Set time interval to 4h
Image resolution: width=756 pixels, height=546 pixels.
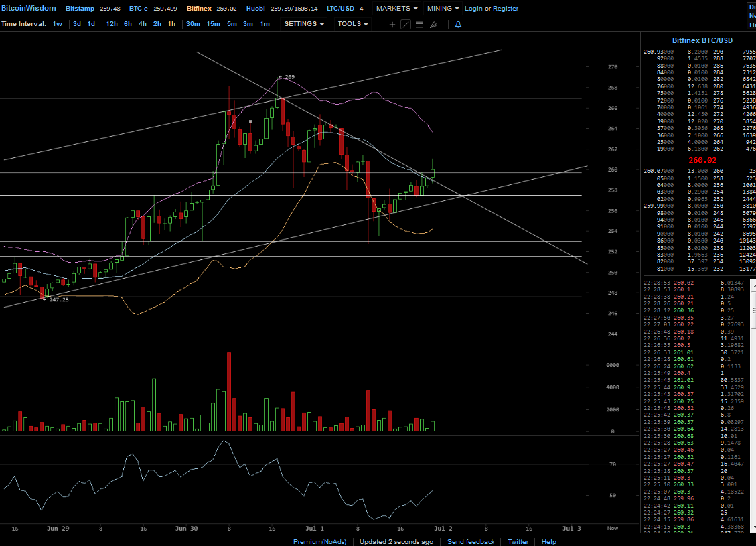click(142, 24)
